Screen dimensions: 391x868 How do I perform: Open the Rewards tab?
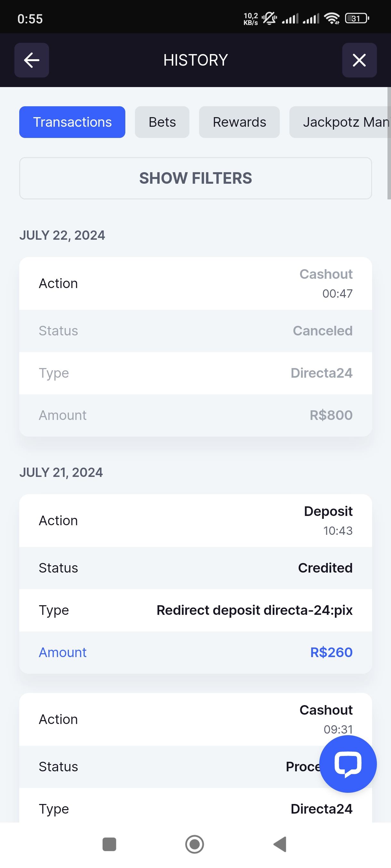tap(239, 122)
